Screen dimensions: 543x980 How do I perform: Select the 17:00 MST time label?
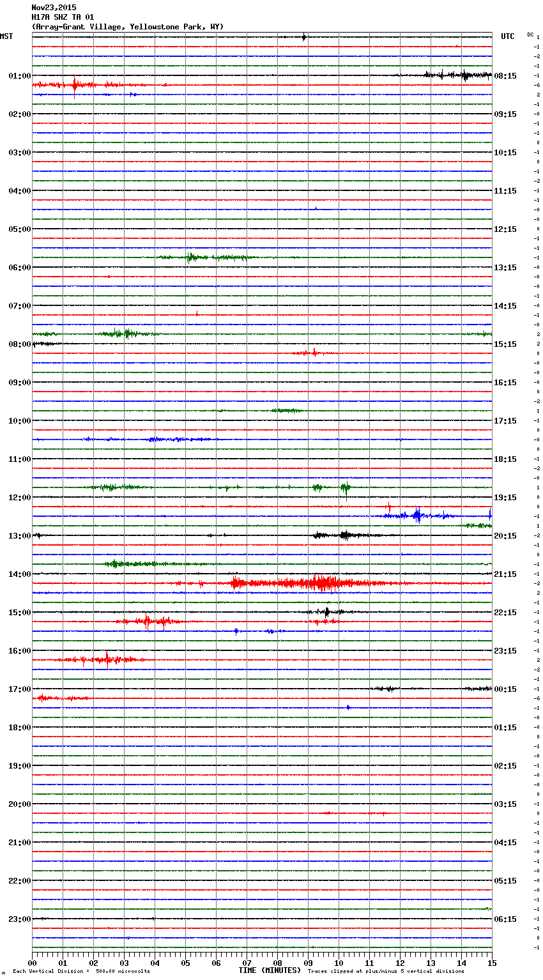[20, 689]
